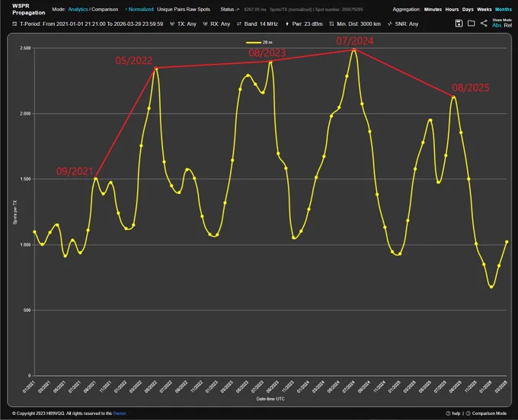Click the Comparison Mode footer icon
Image resolution: width=518 pixels, height=420 pixels.
[468, 413]
